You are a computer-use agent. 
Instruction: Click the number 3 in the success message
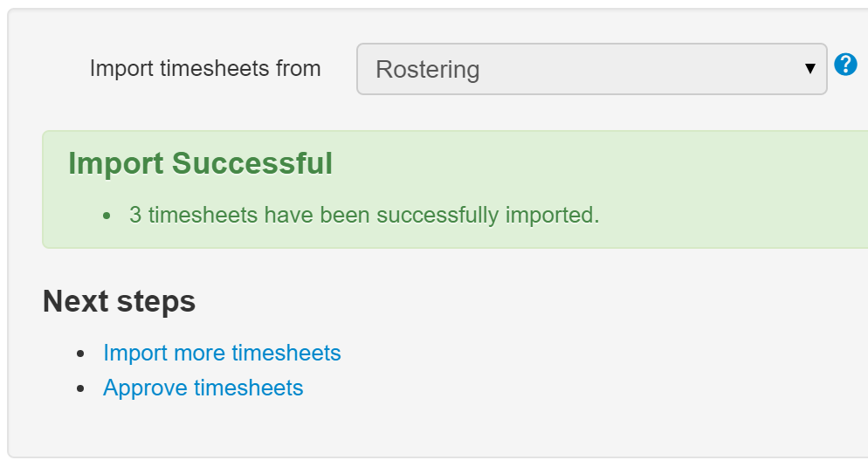(135, 215)
